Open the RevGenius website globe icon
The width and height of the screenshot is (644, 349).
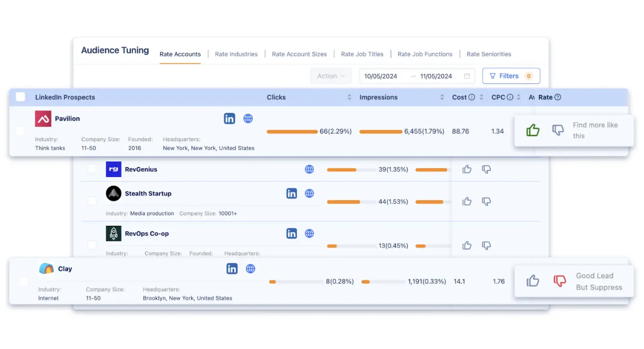point(309,169)
